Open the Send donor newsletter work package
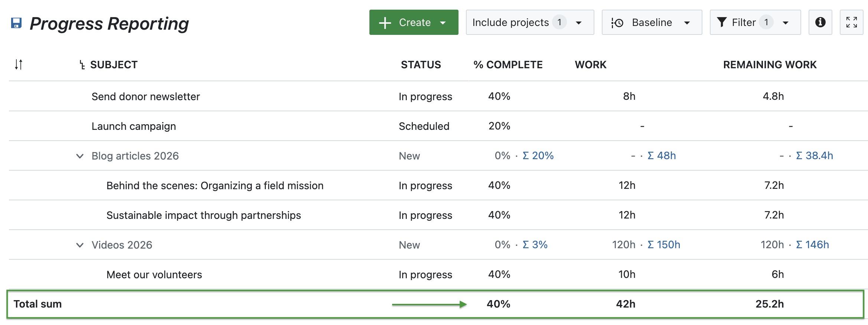868x325 pixels. (x=146, y=96)
